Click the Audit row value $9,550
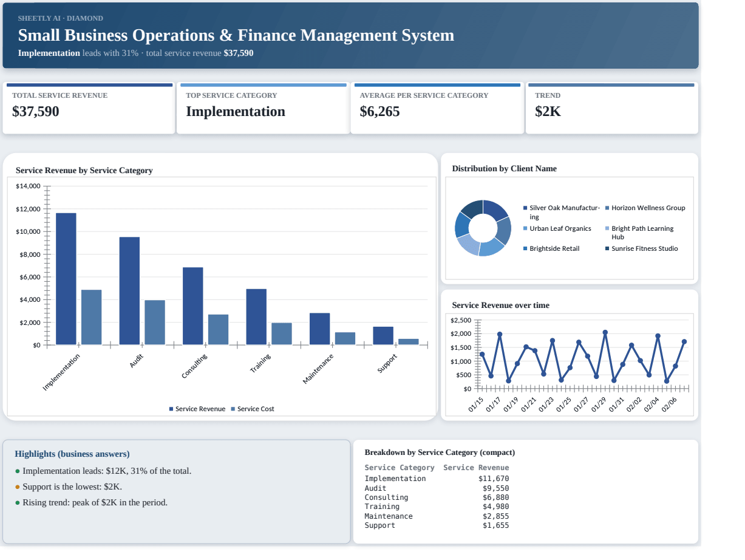Viewport: 745px width, 560px height. point(496,488)
